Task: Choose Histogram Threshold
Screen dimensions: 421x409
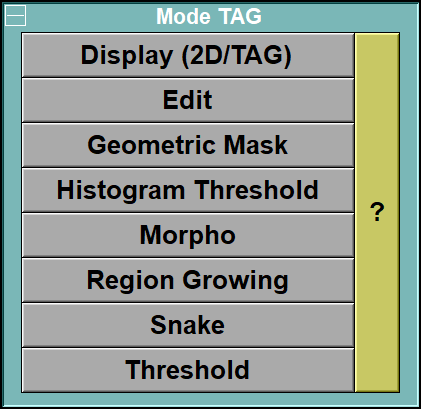Action: (x=188, y=190)
